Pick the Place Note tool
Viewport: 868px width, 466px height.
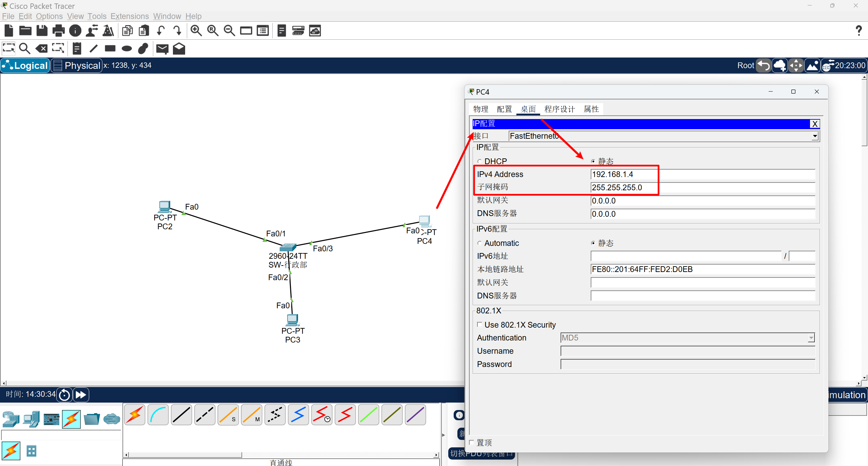pyautogui.click(x=77, y=49)
